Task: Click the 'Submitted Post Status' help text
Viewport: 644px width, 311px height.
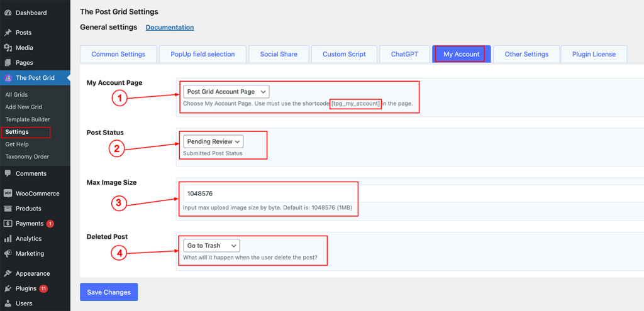Action: tap(213, 153)
